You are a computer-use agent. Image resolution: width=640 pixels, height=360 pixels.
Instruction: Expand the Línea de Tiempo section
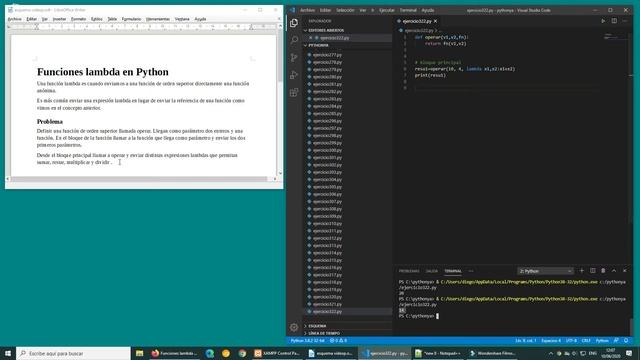(322, 333)
